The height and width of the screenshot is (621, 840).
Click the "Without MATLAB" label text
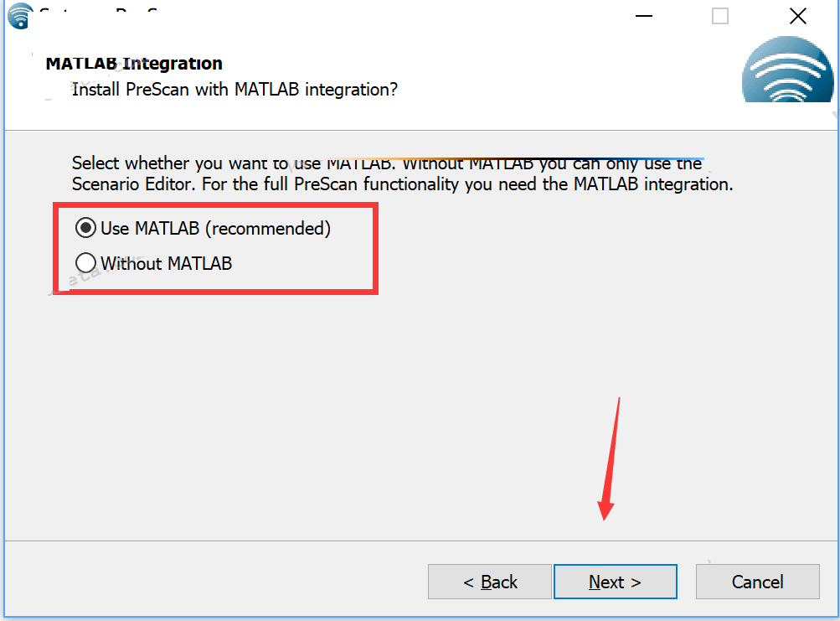point(166,263)
